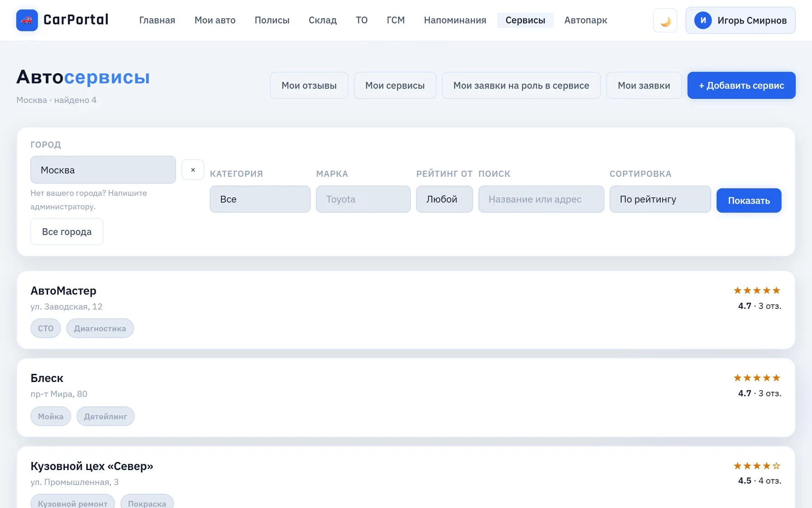
Task: Go to Напоминания
Action: coord(455,20)
